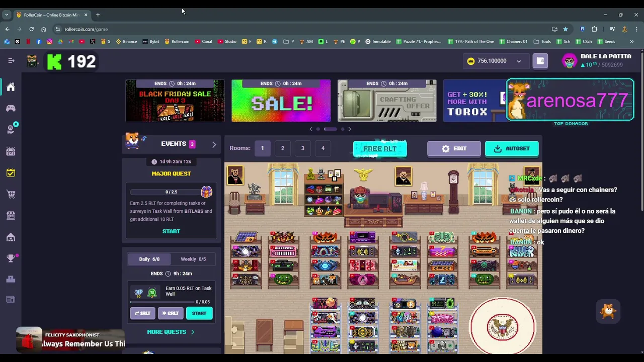Image resolution: width=644 pixels, height=362 pixels.
Task: Expand the 756.100000 balance currency dropdown
Action: [519, 61]
